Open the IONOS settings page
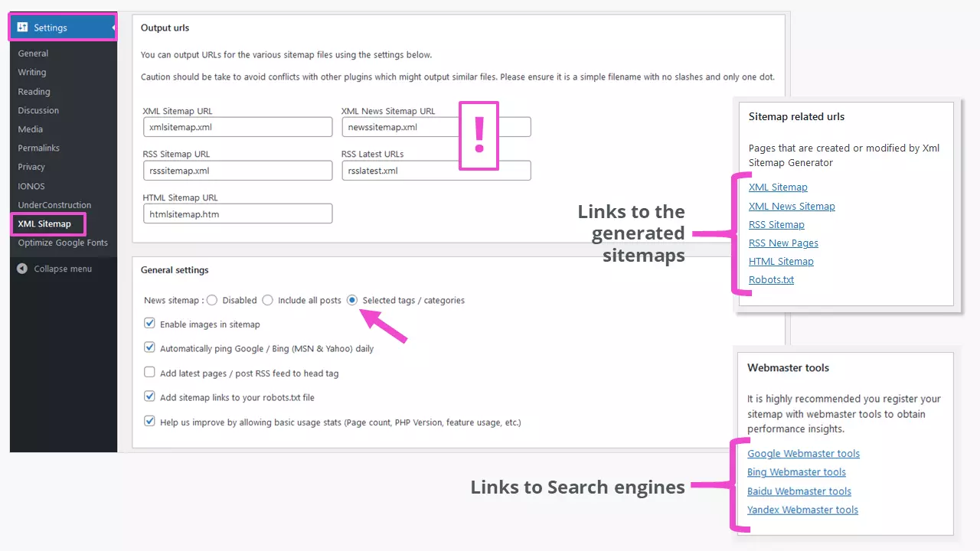 [x=31, y=186]
